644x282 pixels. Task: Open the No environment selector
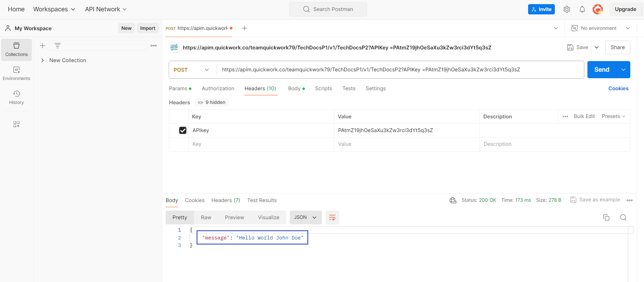pos(601,28)
